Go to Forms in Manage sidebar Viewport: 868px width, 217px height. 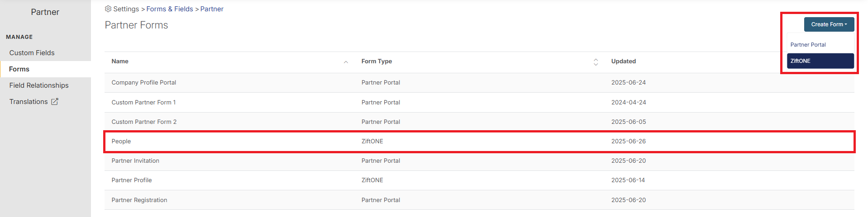point(19,69)
